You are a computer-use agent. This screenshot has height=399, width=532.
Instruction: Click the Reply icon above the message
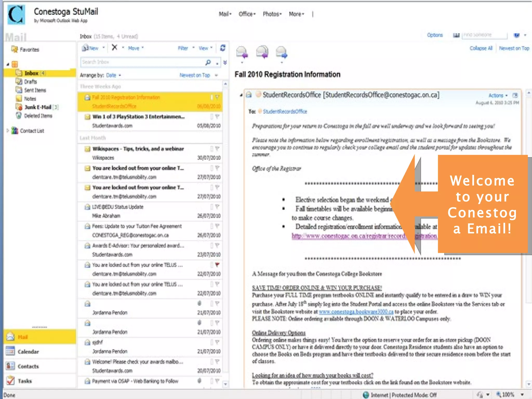coord(242,52)
